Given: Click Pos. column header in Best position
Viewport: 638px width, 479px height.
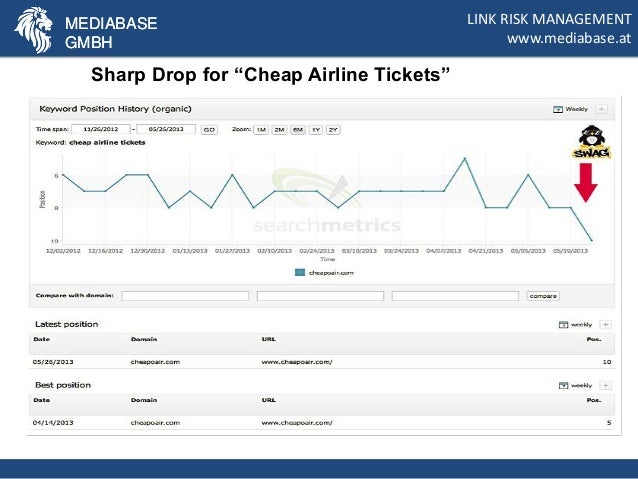Looking at the screenshot, I should (594, 400).
